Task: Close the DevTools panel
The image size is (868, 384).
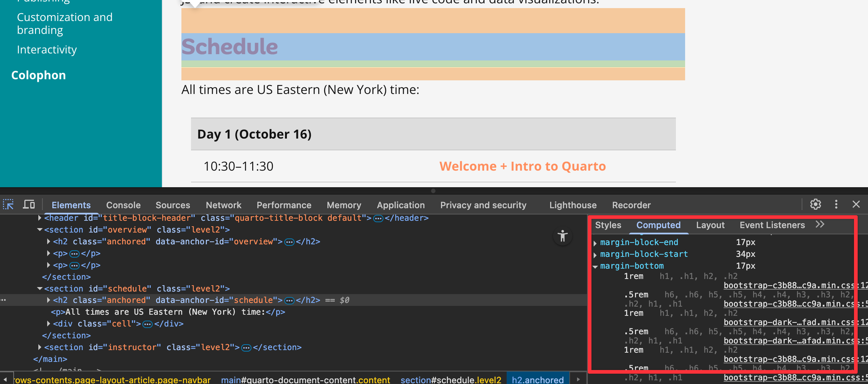Action: point(856,204)
